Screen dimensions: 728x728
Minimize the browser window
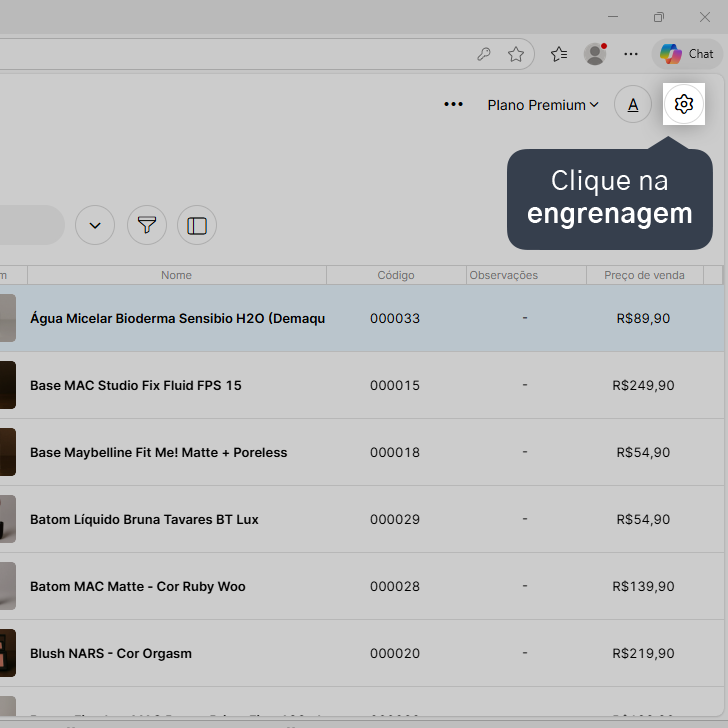tap(613, 17)
